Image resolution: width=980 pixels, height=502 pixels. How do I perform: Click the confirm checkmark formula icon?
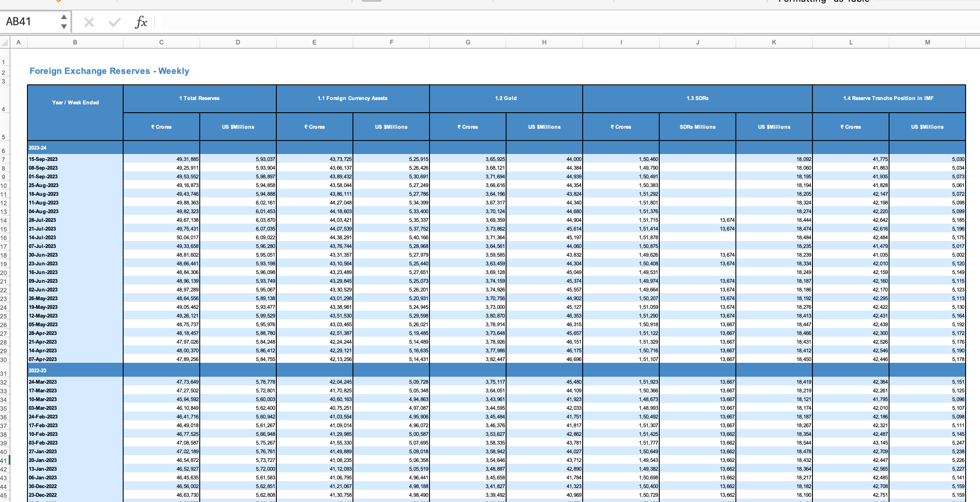pyautogui.click(x=115, y=22)
